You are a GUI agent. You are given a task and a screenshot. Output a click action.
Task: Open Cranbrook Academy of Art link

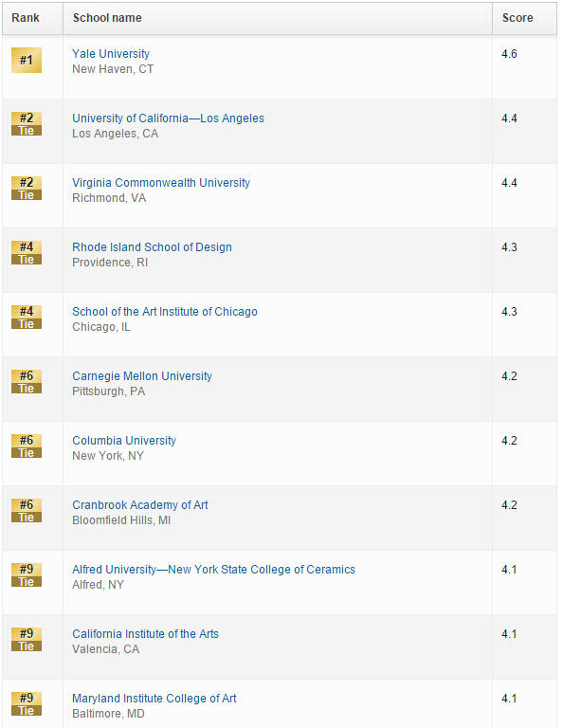point(139,505)
